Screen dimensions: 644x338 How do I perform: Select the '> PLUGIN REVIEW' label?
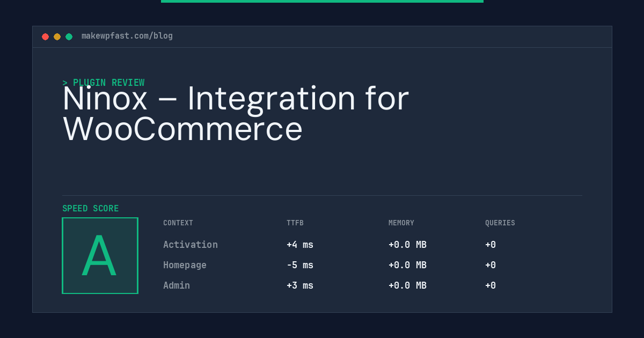pyautogui.click(x=103, y=83)
